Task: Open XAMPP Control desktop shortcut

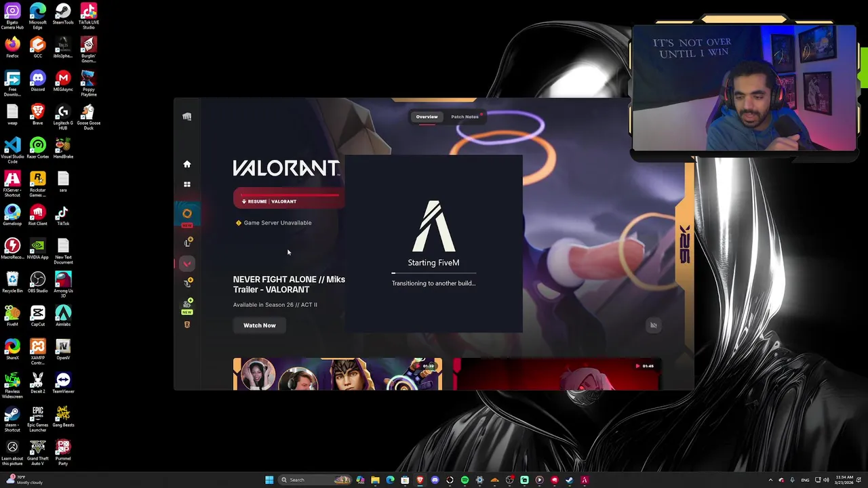Action: pos(38,352)
